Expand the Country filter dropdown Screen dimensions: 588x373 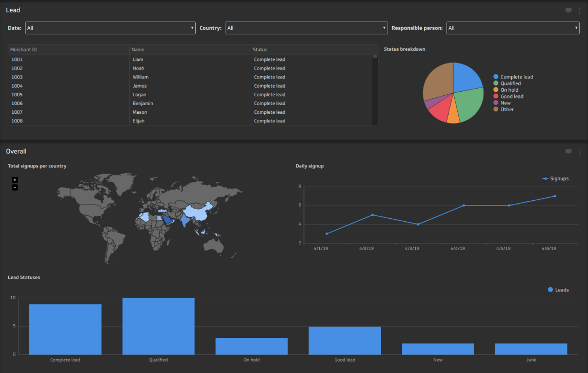306,28
